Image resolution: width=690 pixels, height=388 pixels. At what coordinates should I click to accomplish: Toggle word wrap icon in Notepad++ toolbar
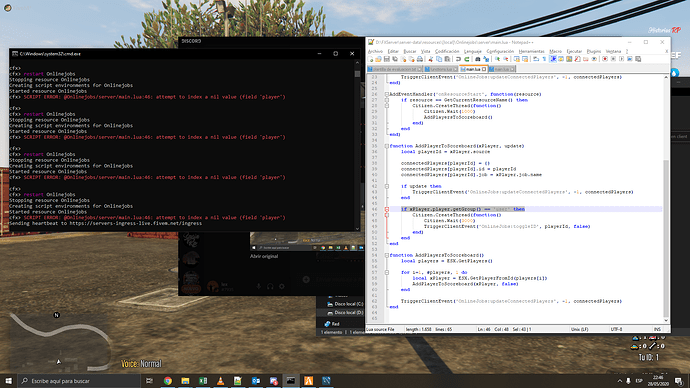[536, 59]
